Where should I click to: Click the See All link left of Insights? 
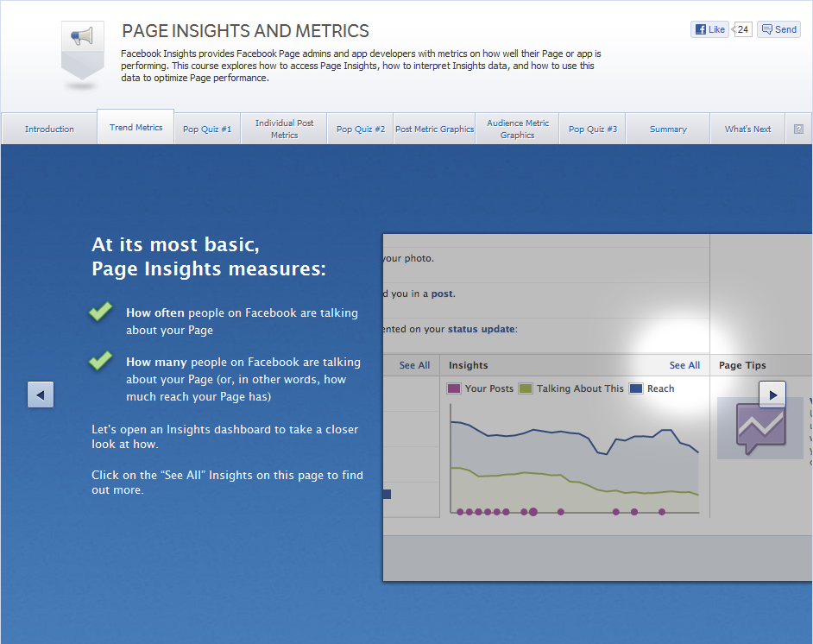pos(414,365)
